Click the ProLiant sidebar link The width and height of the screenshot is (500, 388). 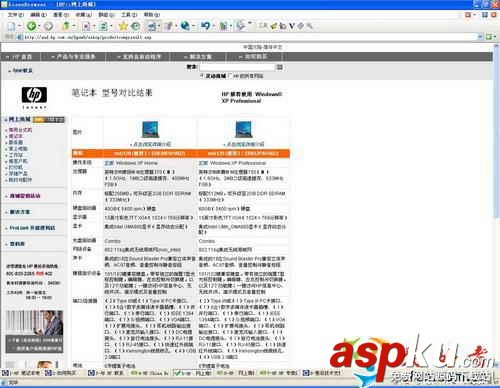[32, 228]
